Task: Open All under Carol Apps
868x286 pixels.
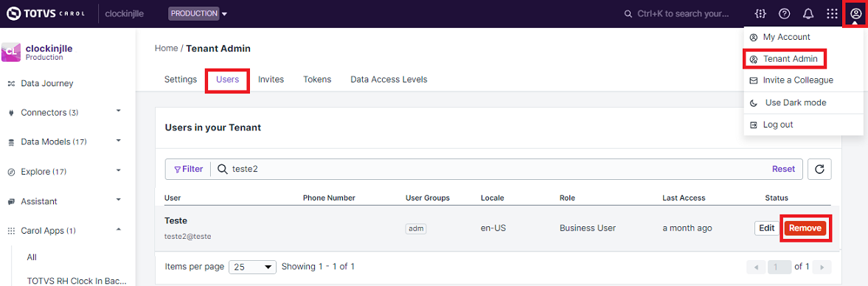Action: (x=32, y=257)
